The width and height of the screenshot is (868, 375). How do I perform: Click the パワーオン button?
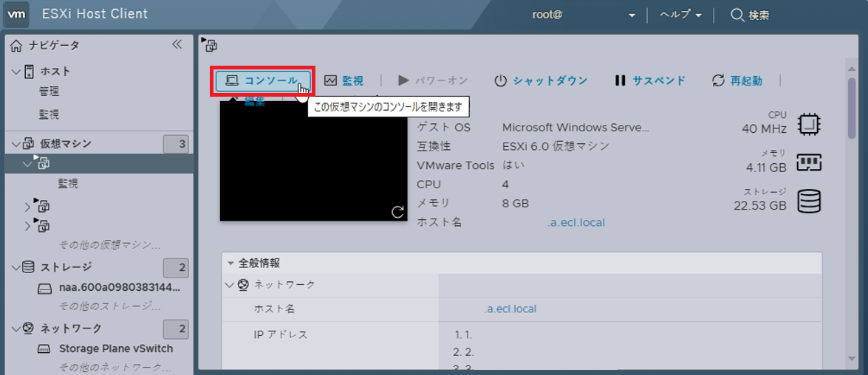(x=433, y=80)
